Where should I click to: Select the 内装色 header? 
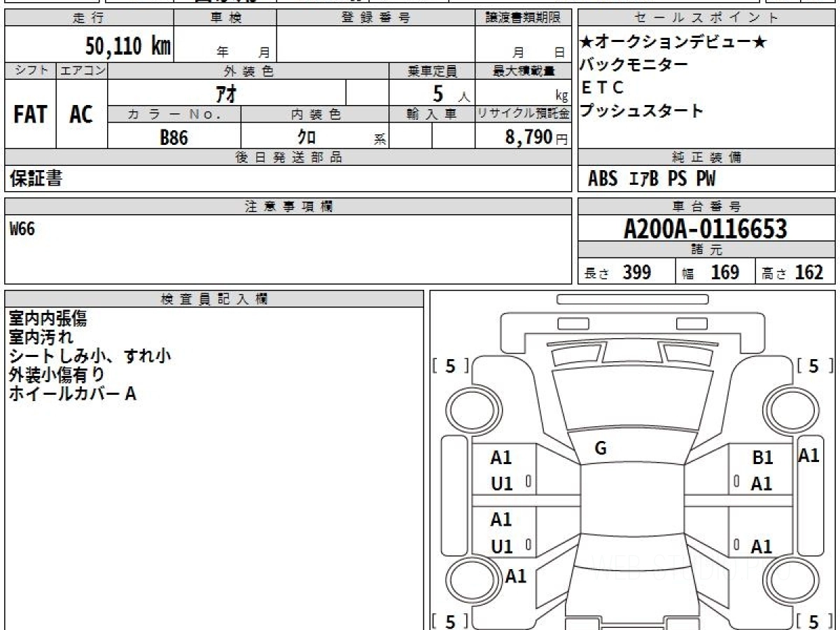pos(315,114)
